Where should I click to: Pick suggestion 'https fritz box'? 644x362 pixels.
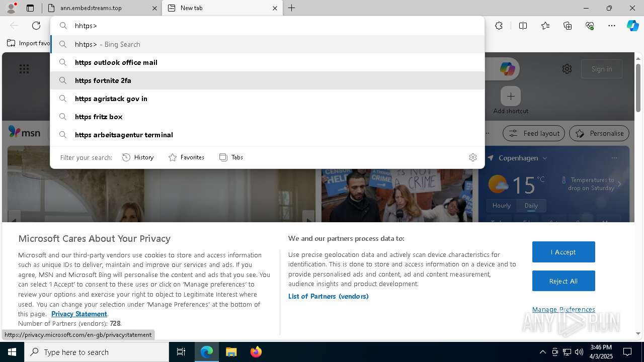(267, 117)
